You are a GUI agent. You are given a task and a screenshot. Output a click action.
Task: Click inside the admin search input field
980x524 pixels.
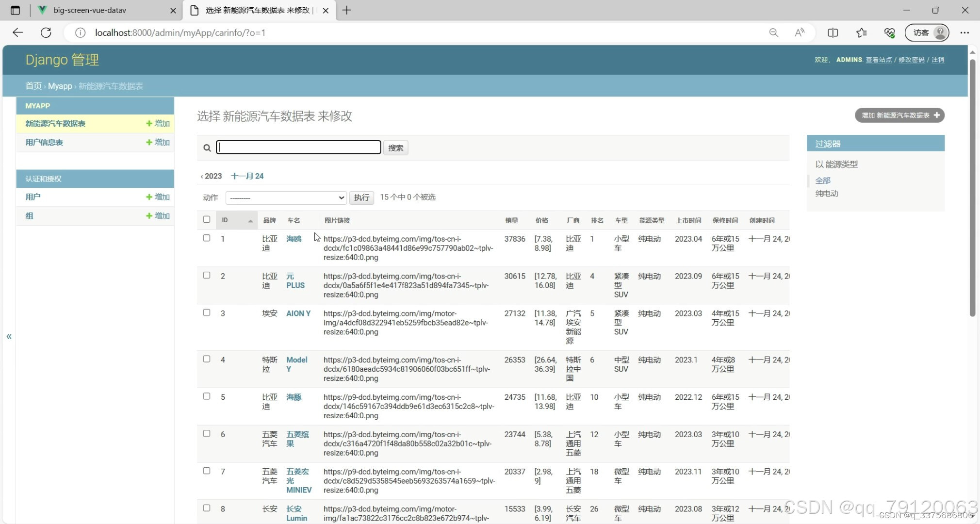pos(298,147)
